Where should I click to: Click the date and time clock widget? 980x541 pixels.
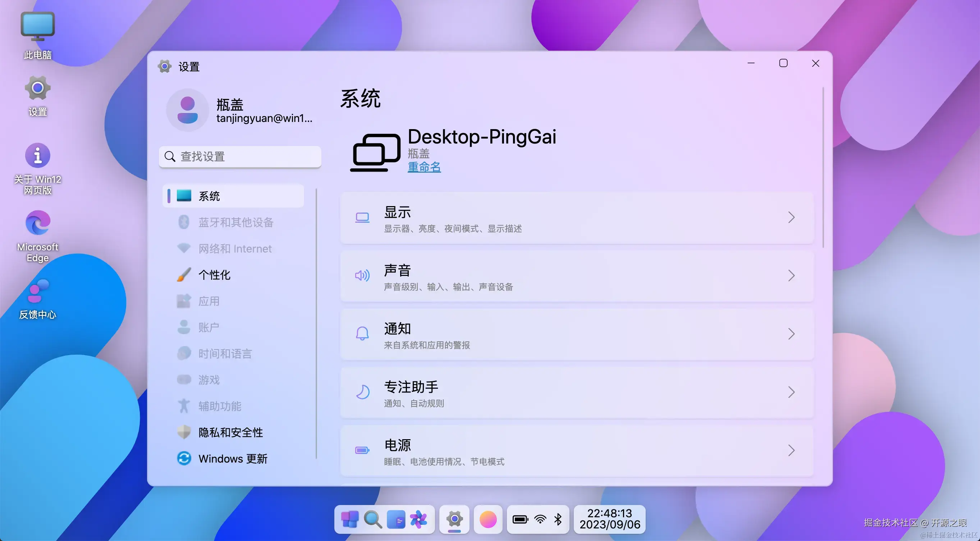[x=609, y=519]
